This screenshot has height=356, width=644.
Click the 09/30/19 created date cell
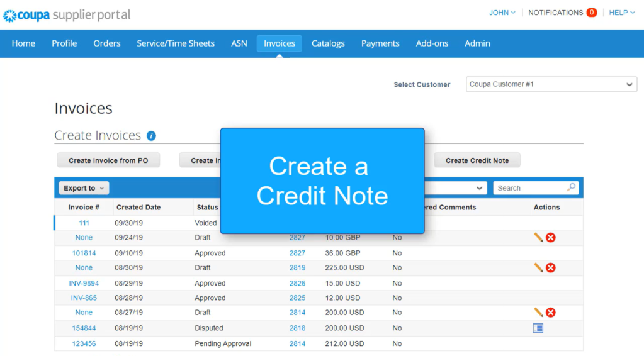coord(129,223)
